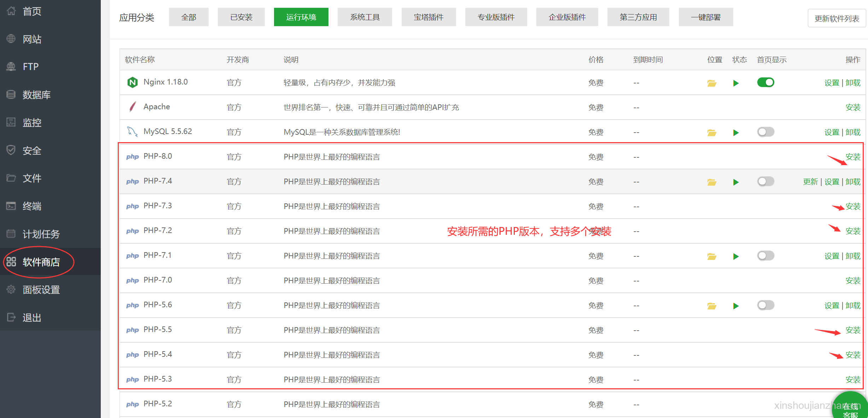The width and height of the screenshot is (868, 418).
Task: Select the 企业版插件 category tab
Action: tap(567, 17)
